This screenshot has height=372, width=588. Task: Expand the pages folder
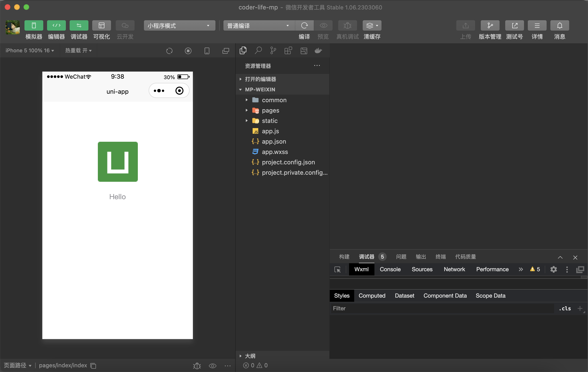(282, 110)
